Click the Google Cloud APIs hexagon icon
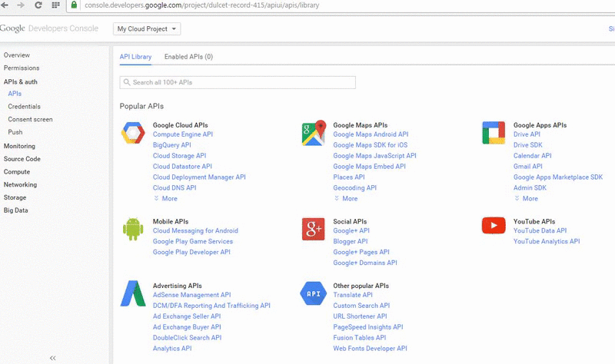 click(133, 134)
